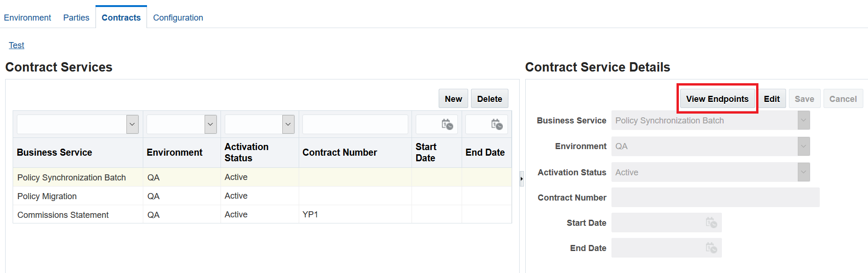Open the calendar icon beside End Date details field
This screenshot has height=273, width=868.
pos(712,248)
